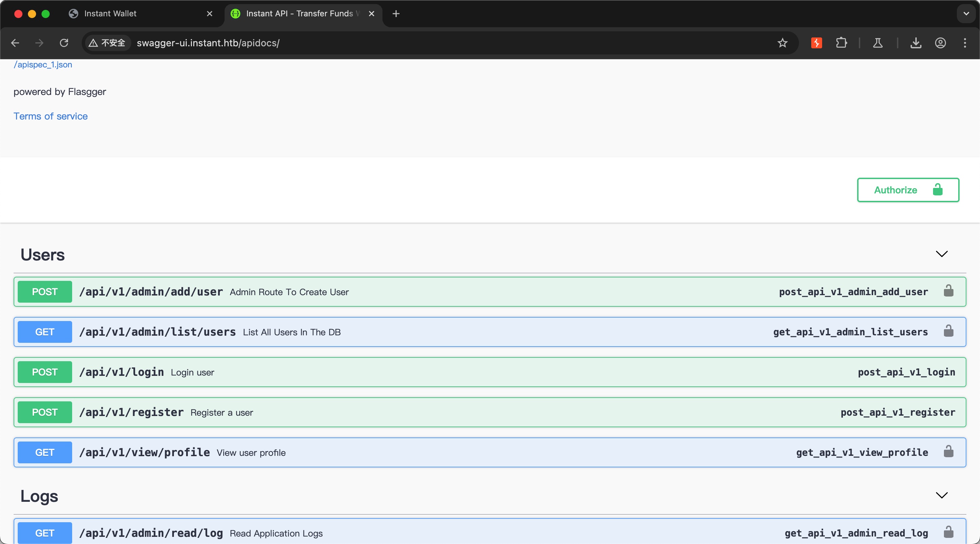The image size is (980, 544).
Task: Open the tab search dropdown arrow
Action: [x=966, y=14]
